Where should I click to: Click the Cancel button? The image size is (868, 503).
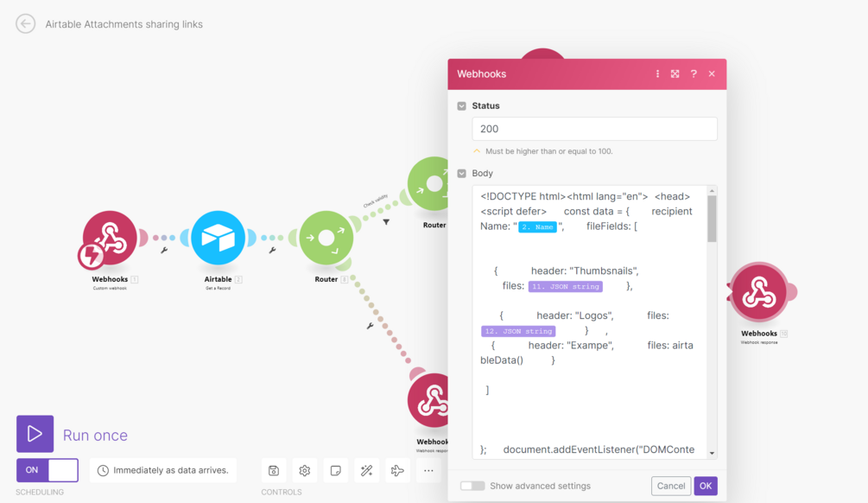[671, 486]
